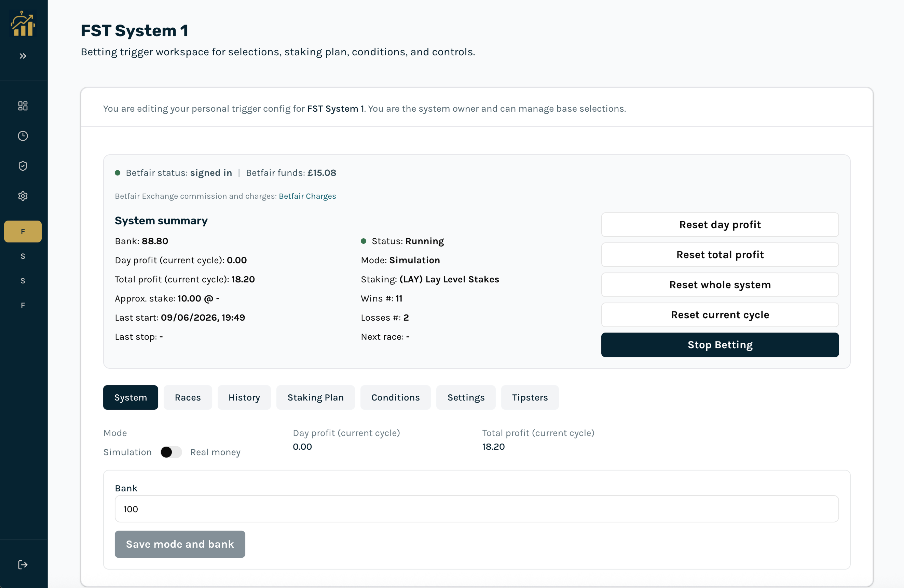Click the Last stop text
Viewport: 904px width, 588px height.
click(x=139, y=337)
